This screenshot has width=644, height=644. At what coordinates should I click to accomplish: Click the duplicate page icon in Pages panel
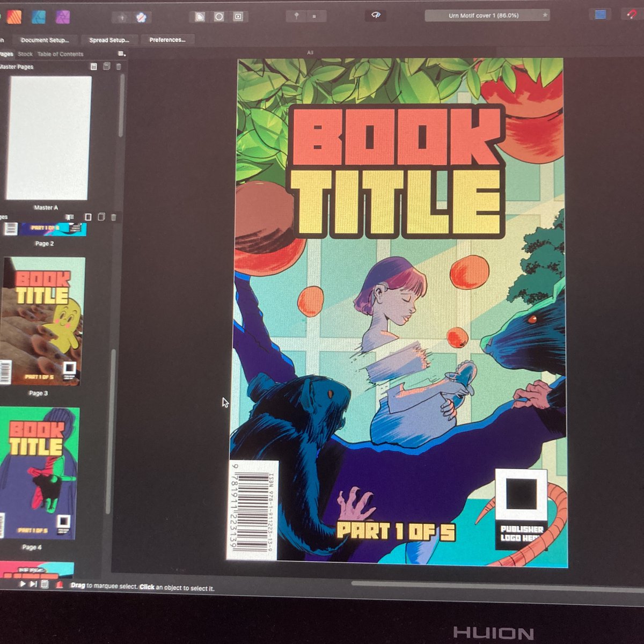[101, 216]
